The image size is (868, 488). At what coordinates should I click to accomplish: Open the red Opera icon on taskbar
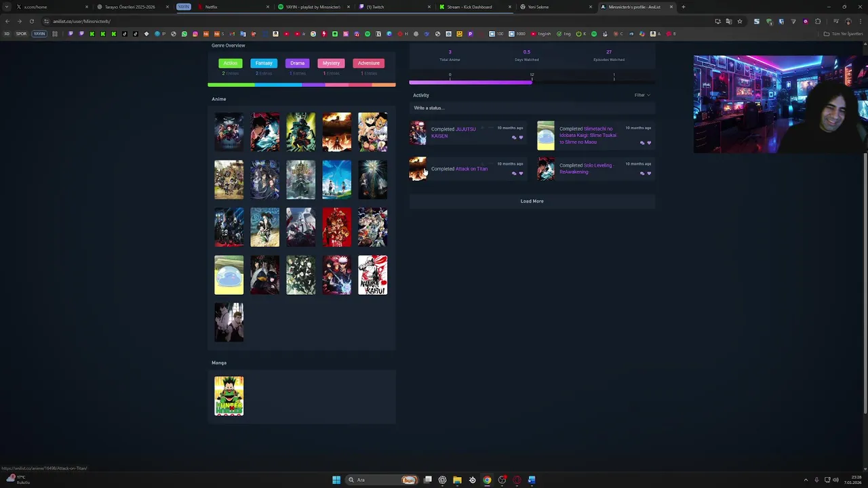[x=517, y=480]
